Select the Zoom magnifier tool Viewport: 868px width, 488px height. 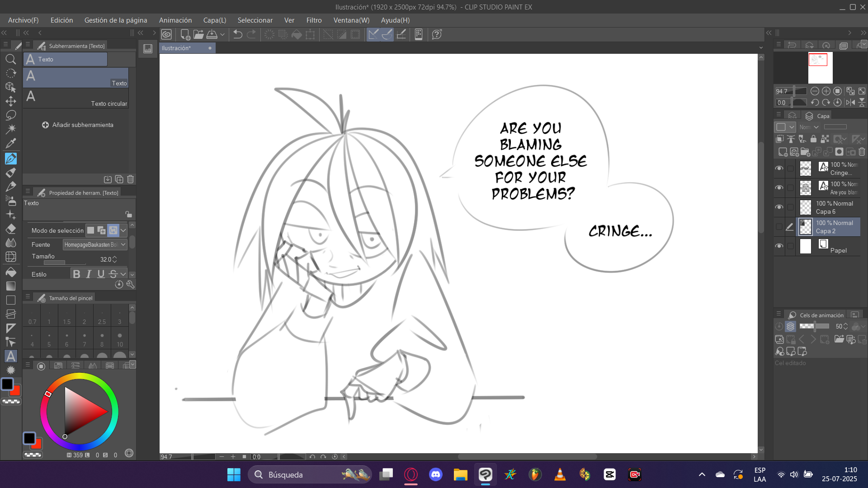(11, 59)
